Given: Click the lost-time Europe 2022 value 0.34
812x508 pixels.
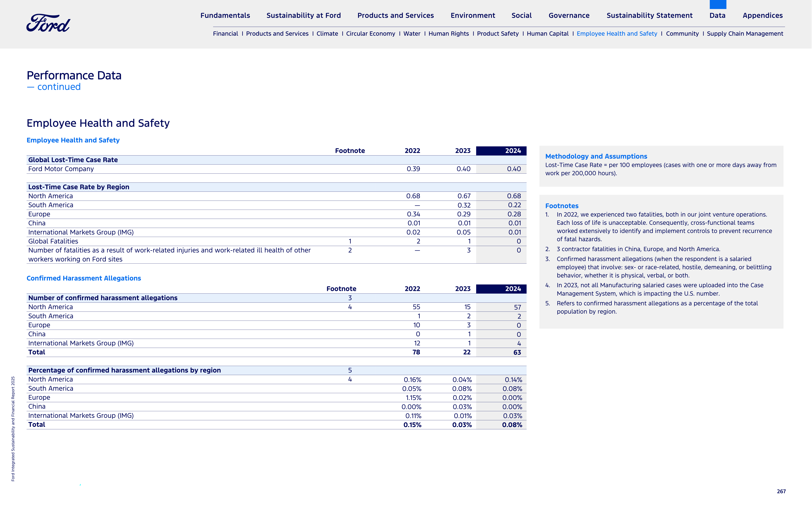Looking at the screenshot, I should point(414,214).
